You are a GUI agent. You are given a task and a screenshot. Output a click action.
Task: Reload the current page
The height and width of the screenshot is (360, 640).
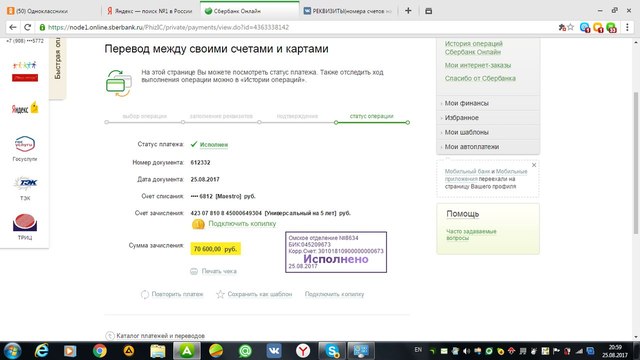pos(27,27)
